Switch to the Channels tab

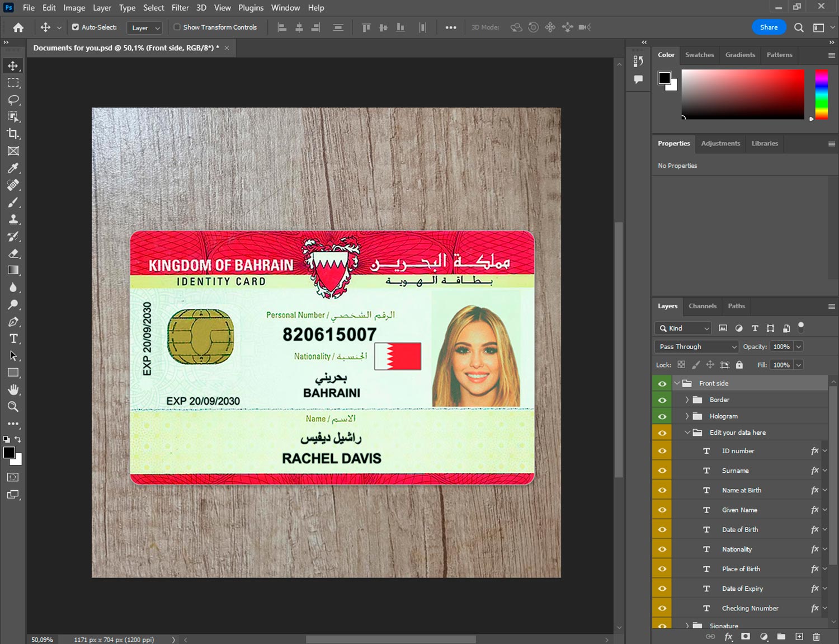[702, 306]
